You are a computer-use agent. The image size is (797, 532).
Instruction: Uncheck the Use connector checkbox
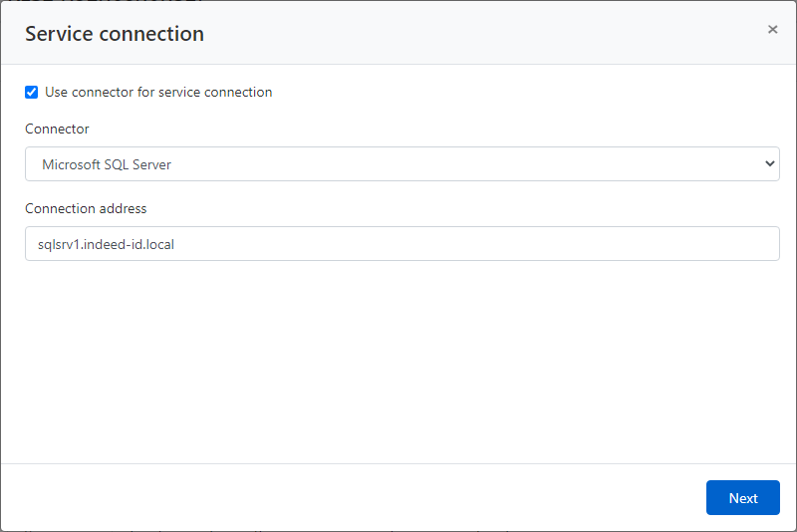pos(32,93)
